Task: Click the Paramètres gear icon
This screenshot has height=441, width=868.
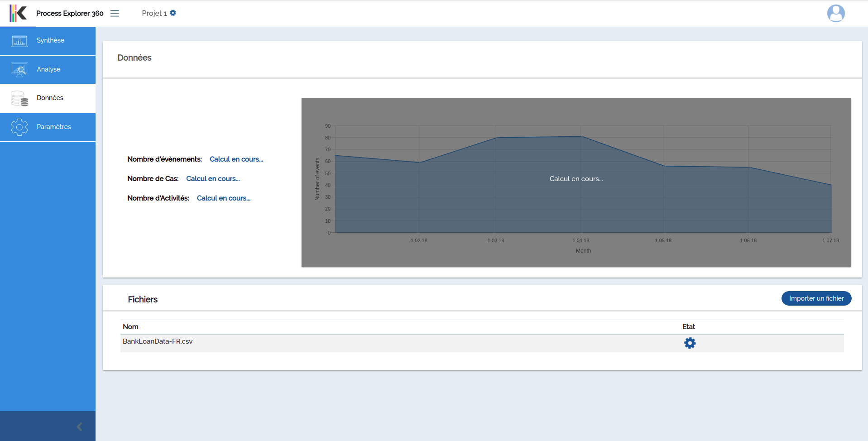Action: tap(19, 127)
